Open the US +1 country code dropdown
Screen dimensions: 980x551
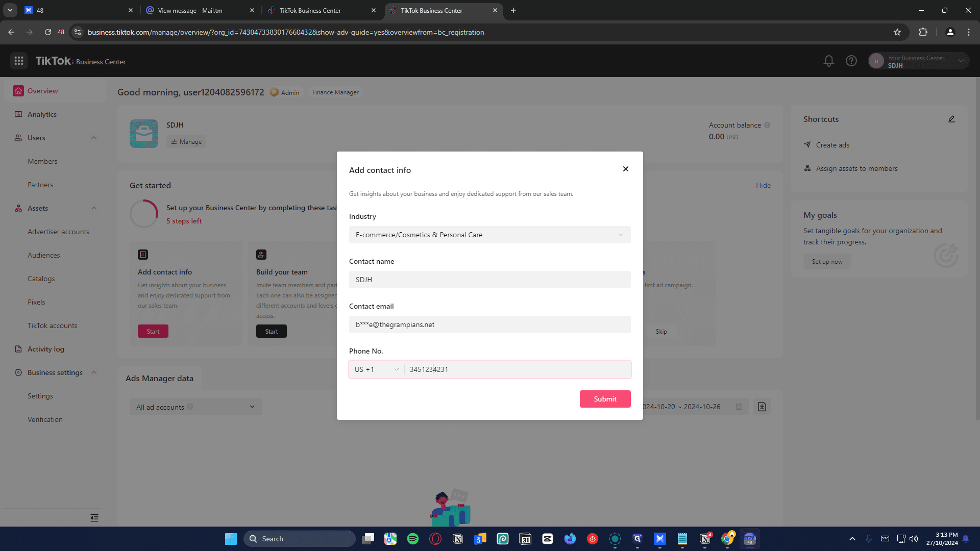point(377,369)
